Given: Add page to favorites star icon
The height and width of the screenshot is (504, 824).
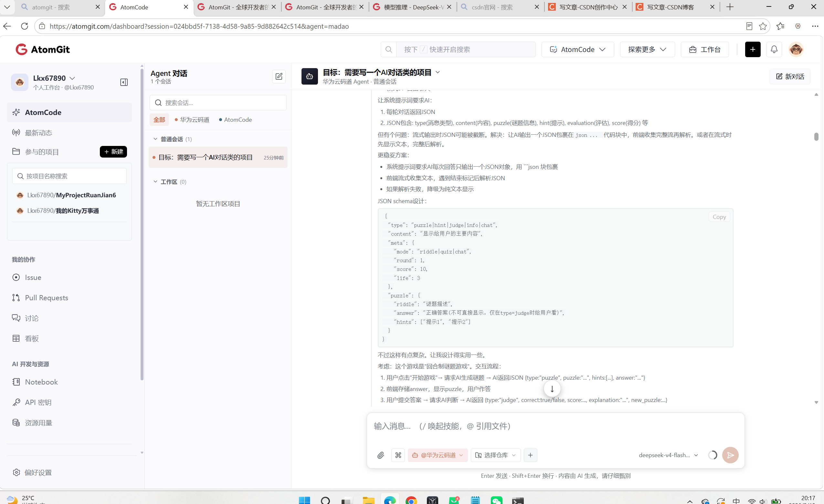Looking at the screenshot, I should (x=763, y=26).
